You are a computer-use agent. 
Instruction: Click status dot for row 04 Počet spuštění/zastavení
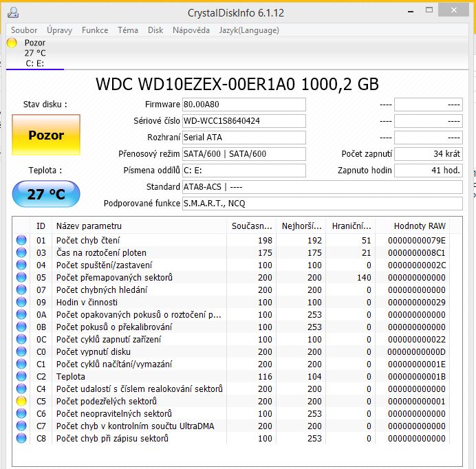21,265
